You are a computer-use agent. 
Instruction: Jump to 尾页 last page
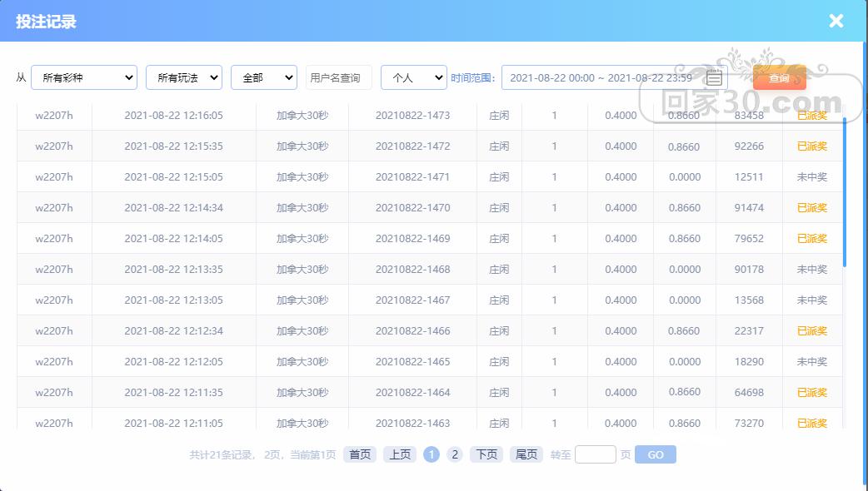[526, 454]
